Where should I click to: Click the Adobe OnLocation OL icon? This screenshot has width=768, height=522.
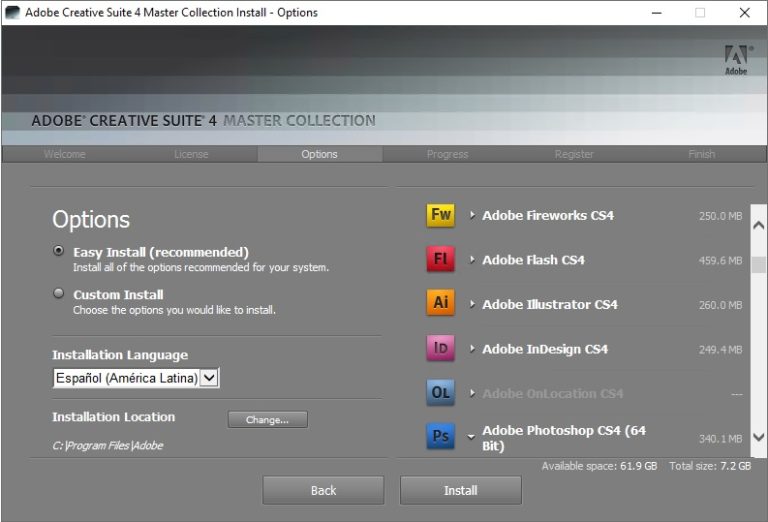440,393
